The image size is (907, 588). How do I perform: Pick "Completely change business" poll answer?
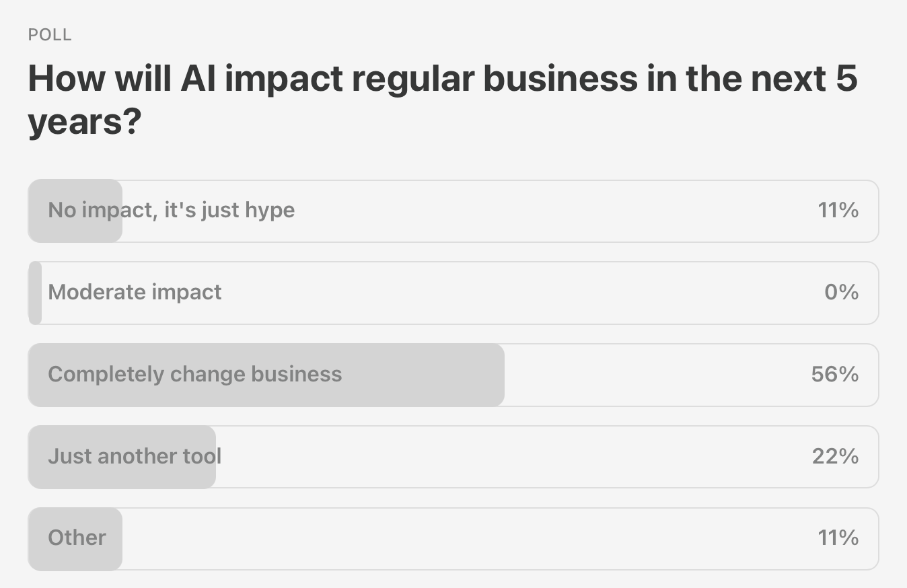click(453, 375)
